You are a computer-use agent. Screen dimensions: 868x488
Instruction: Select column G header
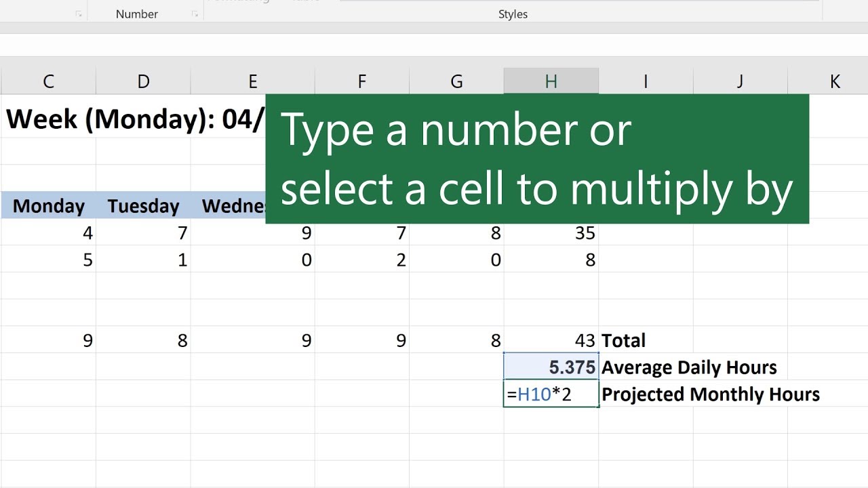click(456, 81)
